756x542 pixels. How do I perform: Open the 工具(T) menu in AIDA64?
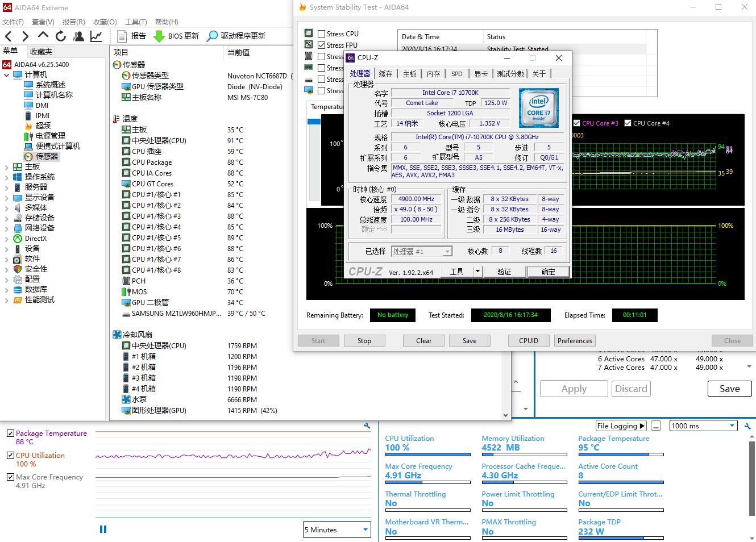136,22
